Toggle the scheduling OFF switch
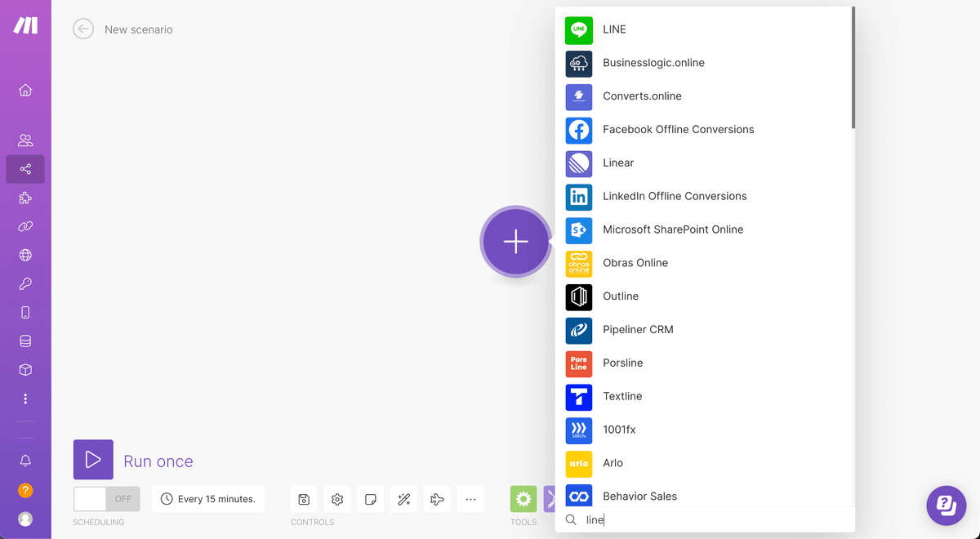 106,499
